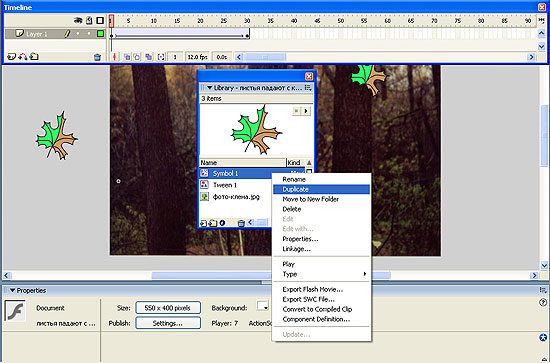550x363 pixels.
Task: Click the Properties info icon in Library
Action: 222,223
